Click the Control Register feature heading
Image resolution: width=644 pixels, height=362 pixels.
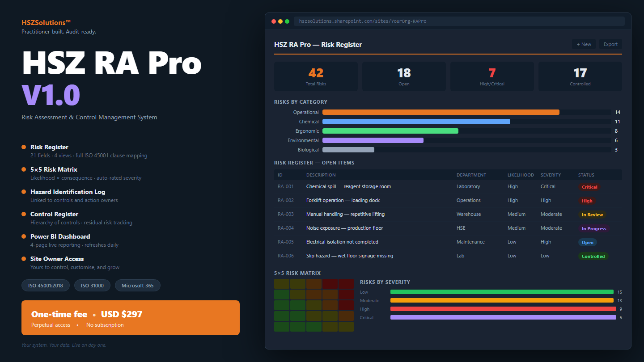click(x=54, y=214)
